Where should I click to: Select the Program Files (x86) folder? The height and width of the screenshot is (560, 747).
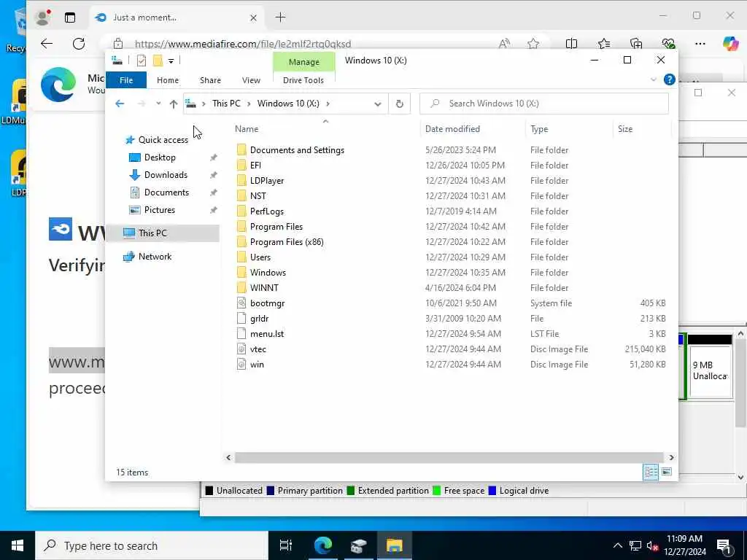pos(286,242)
